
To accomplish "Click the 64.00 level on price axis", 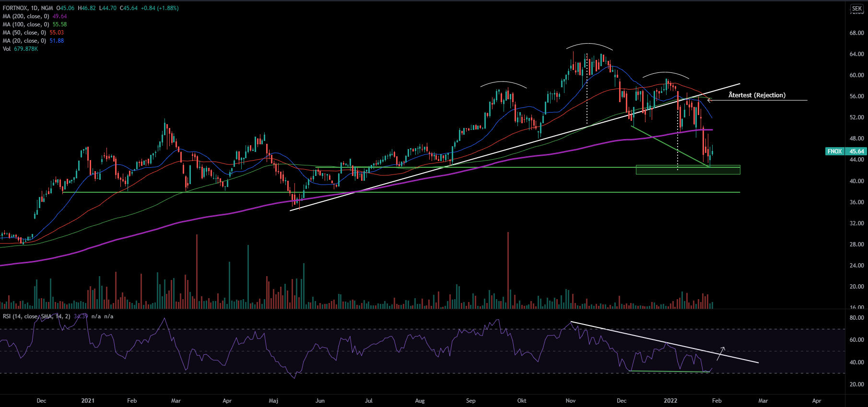I will [x=856, y=54].
